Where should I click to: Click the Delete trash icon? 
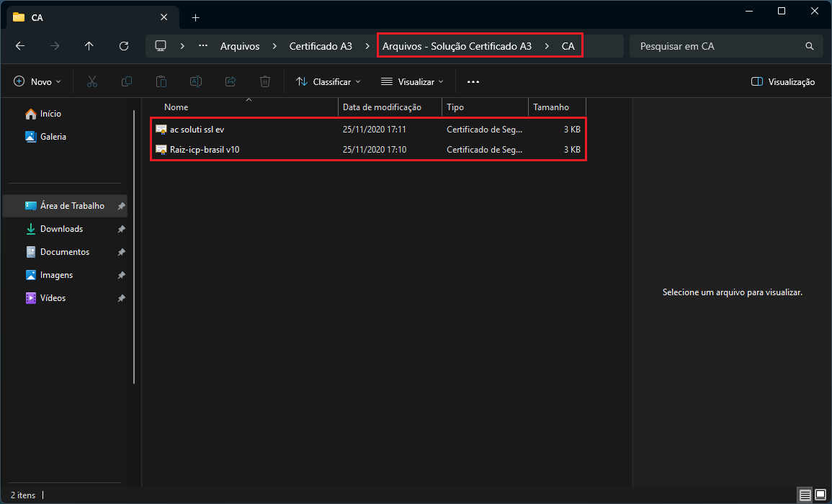(x=265, y=82)
